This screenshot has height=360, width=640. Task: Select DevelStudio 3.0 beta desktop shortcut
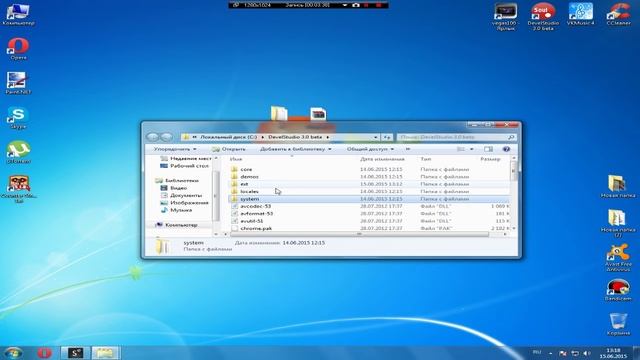pos(543,17)
